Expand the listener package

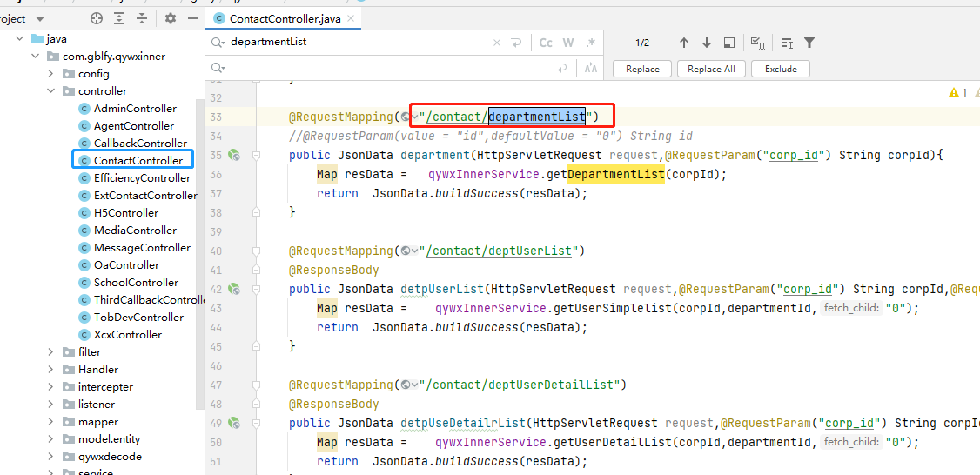point(50,405)
